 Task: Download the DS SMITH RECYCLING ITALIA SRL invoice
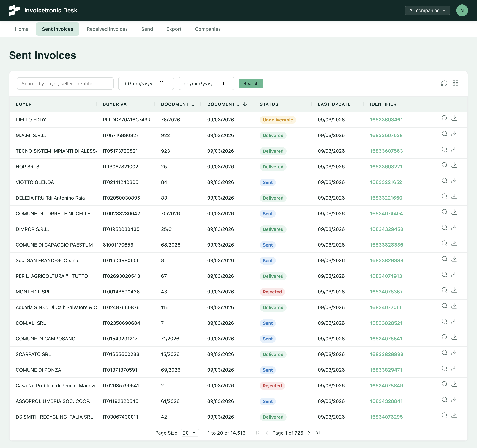coord(454,415)
